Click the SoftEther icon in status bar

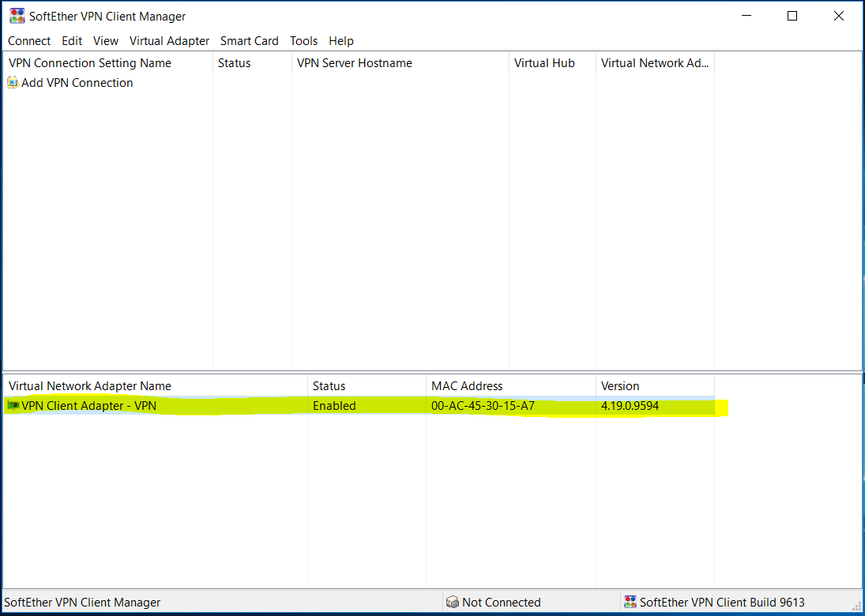click(630, 603)
